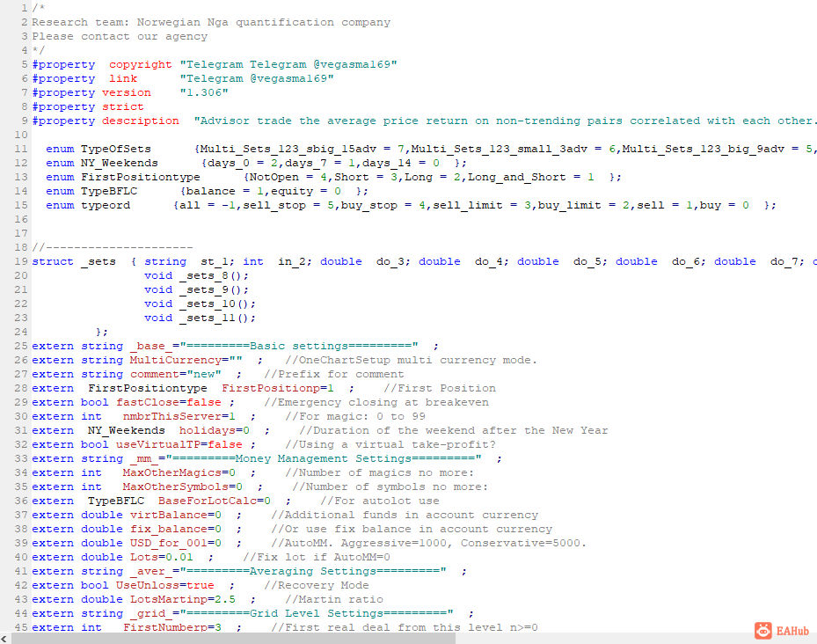The width and height of the screenshot is (817, 644).
Task: Click the TypeBFLC enum name on line 14
Action: tap(109, 191)
